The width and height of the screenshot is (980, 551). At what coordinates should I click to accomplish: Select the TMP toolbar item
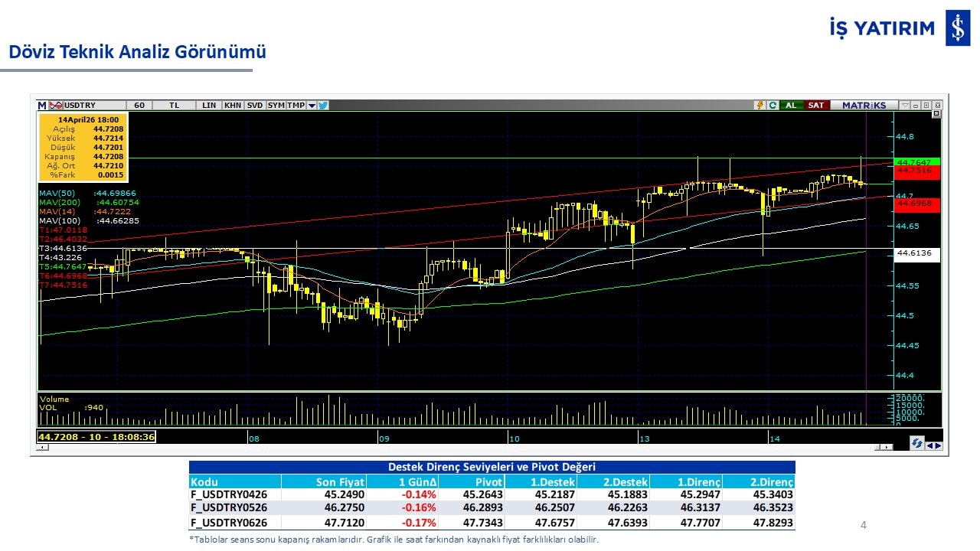(x=296, y=105)
